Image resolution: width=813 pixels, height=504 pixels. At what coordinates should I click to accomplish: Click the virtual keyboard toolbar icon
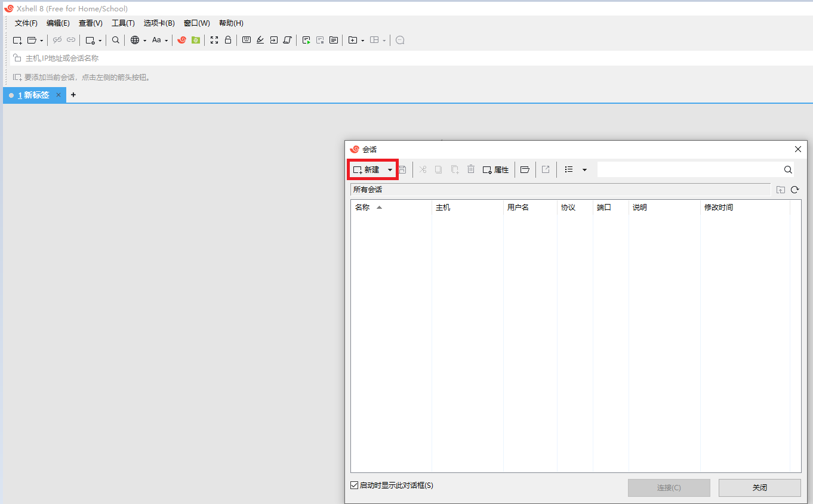pyautogui.click(x=247, y=40)
